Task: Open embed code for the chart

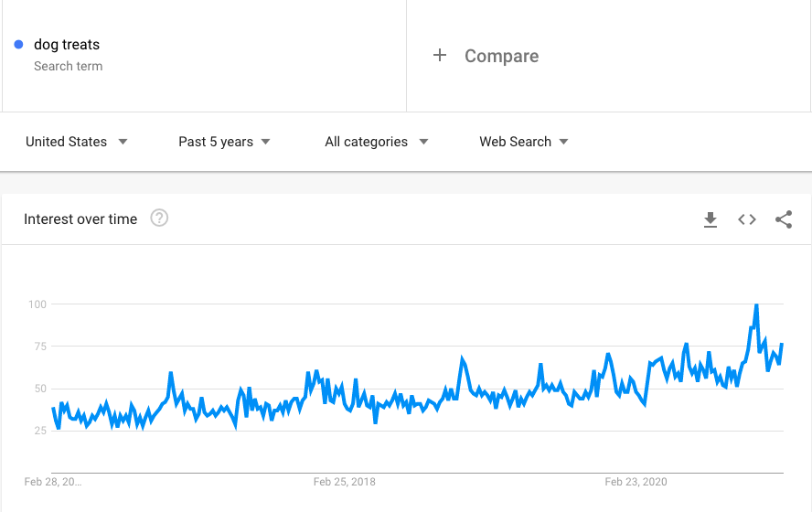Action: coord(747,219)
